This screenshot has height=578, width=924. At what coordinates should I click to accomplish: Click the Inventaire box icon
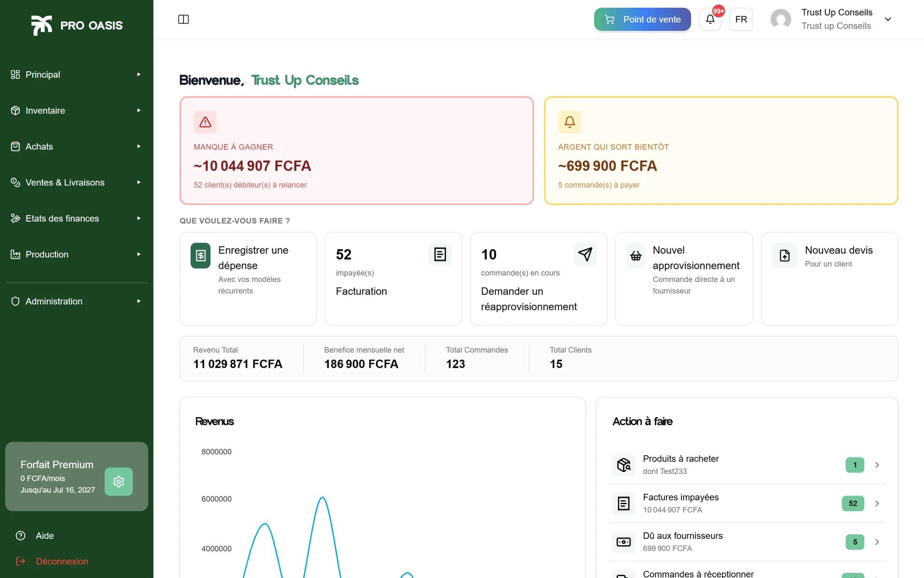15,110
